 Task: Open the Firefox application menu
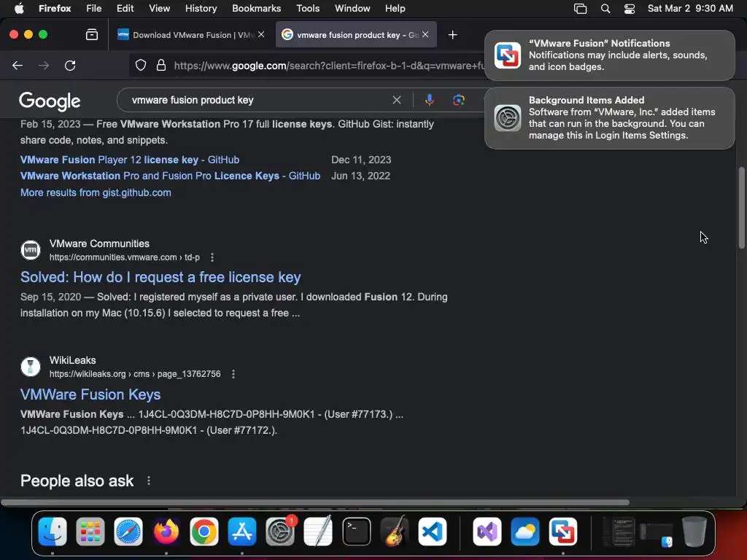click(55, 8)
